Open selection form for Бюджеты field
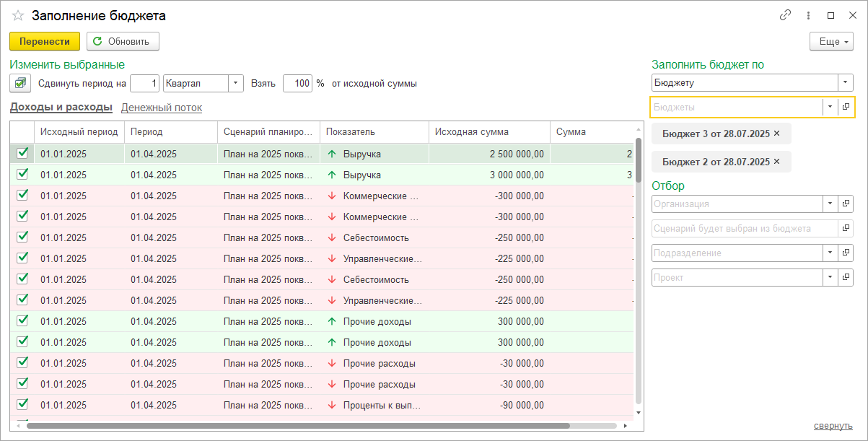868x441 pixels. click(x=846, y=107)
